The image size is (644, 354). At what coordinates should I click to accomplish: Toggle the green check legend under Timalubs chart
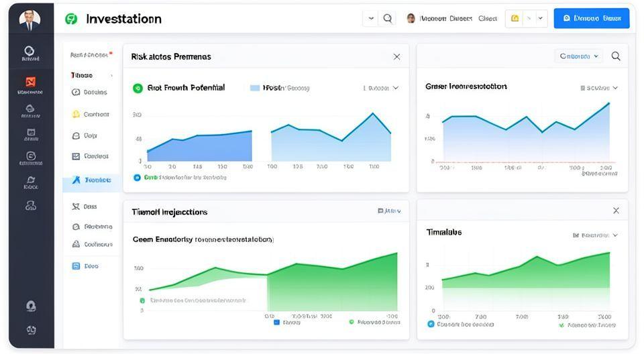[x=561, y=324]
